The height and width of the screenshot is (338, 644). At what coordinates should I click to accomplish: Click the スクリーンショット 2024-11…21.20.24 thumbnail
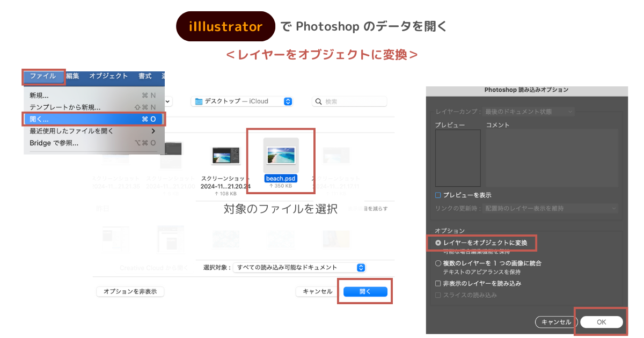[x=226, y=155]
